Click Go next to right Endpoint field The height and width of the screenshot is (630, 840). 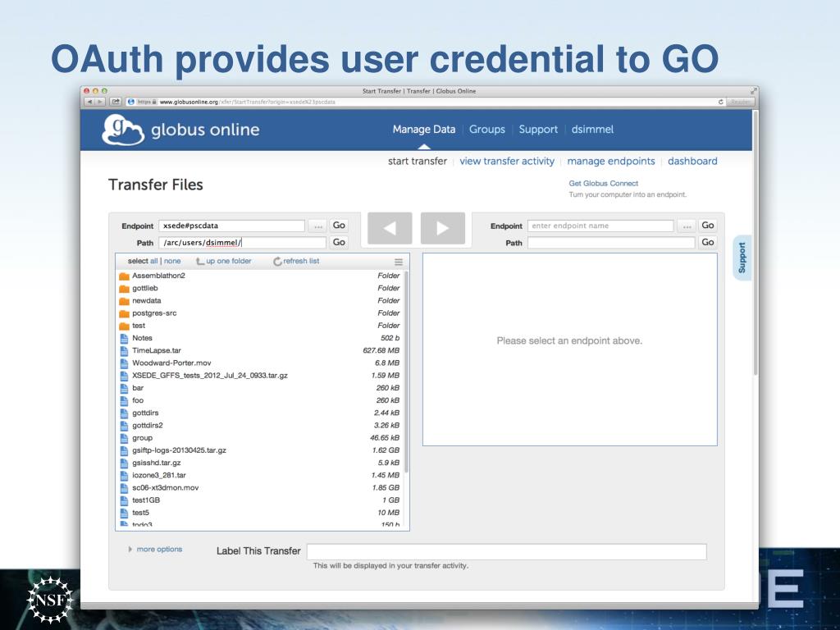pos(708,226)
